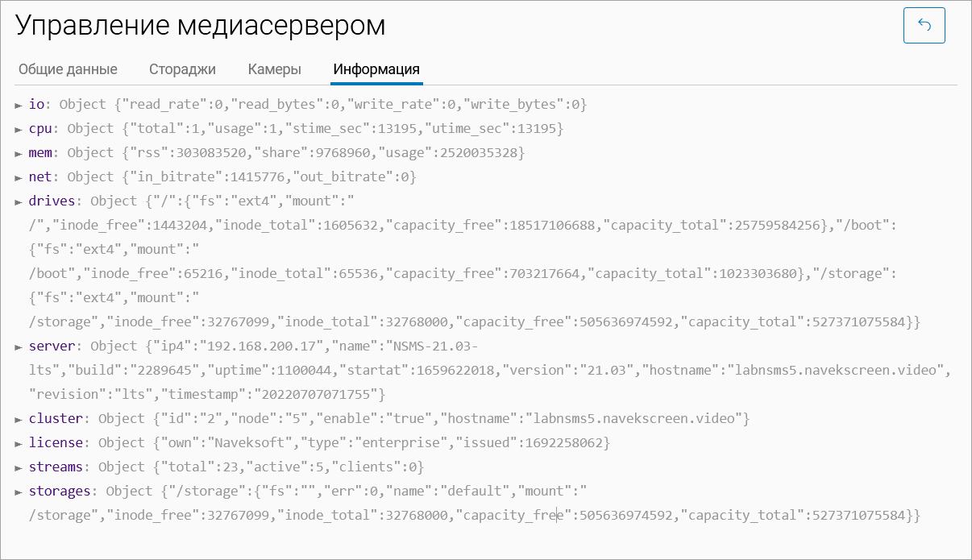Click the server key label
Screen dimensions: 972x560
[51, 346]
